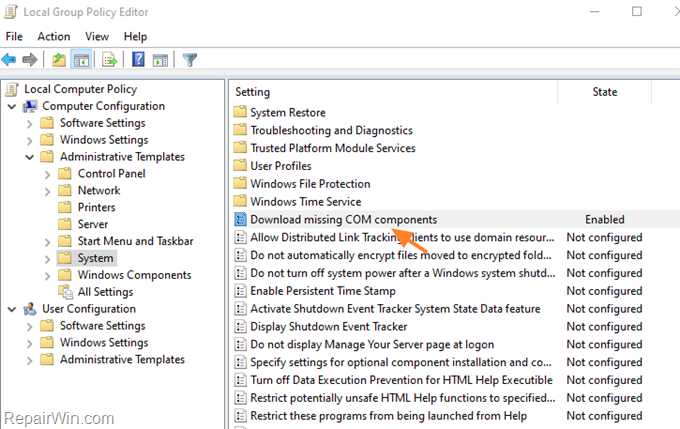
Task: Select Restrict potentially unsafe HTML Help functions
Action: tap(402, 397)
